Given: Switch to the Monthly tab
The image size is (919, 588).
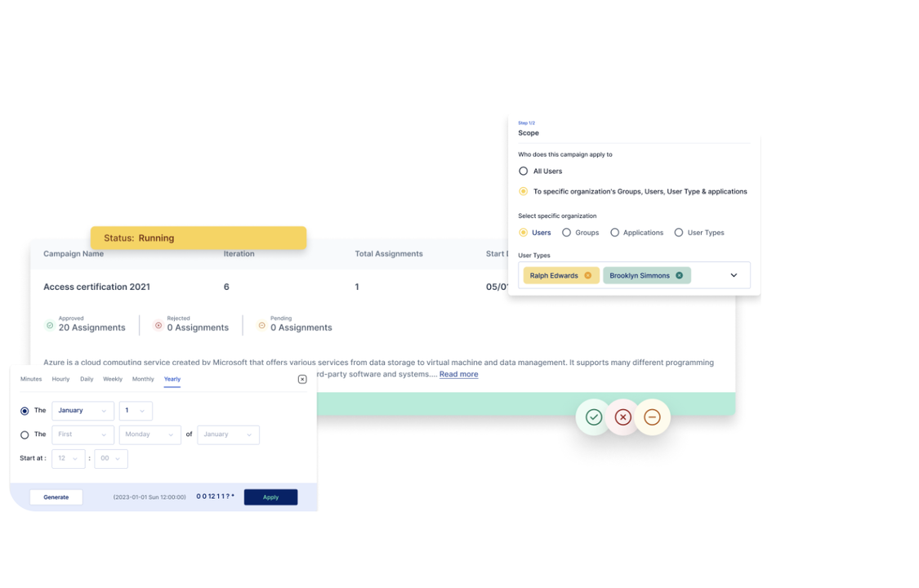Looking at the screenshot, I should click(x=143, y=379).
